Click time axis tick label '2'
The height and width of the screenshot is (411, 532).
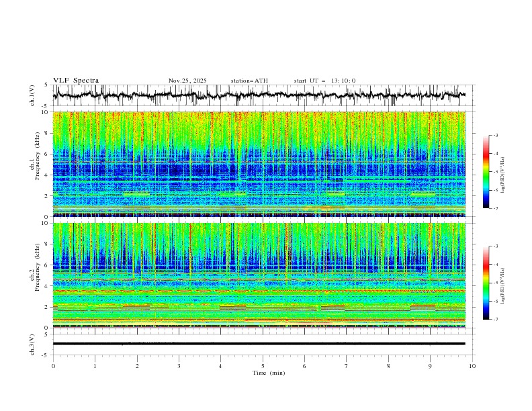tap(137, 366)
